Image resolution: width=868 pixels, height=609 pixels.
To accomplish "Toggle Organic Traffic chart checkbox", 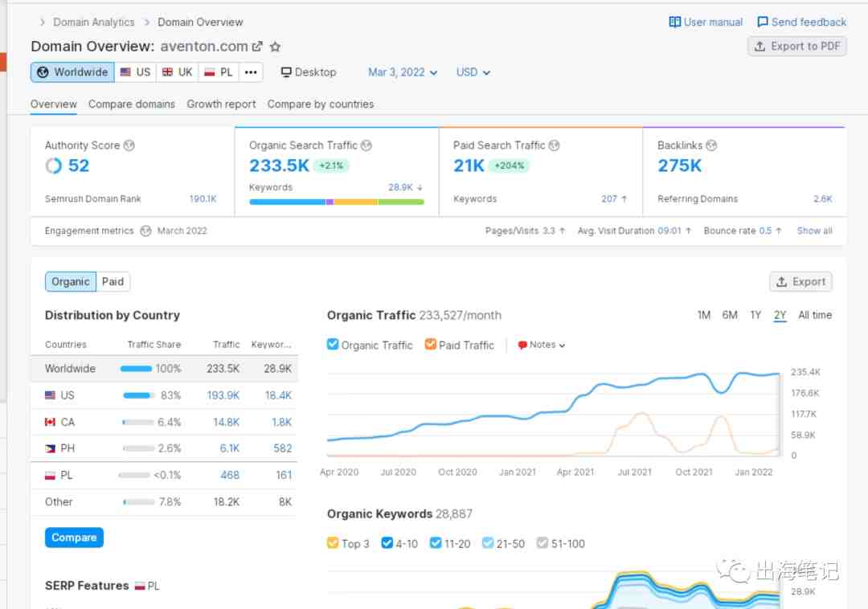I will coord(333,344).
